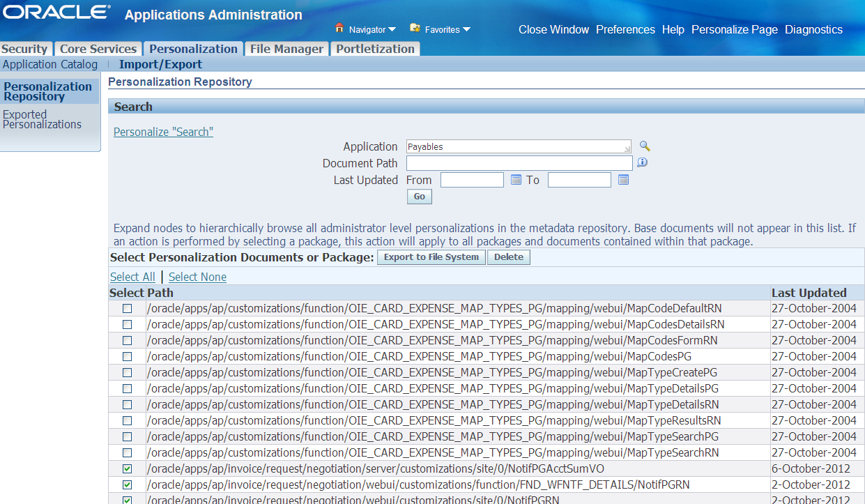Open the Help link
The image size is (865, 504).
673,29
